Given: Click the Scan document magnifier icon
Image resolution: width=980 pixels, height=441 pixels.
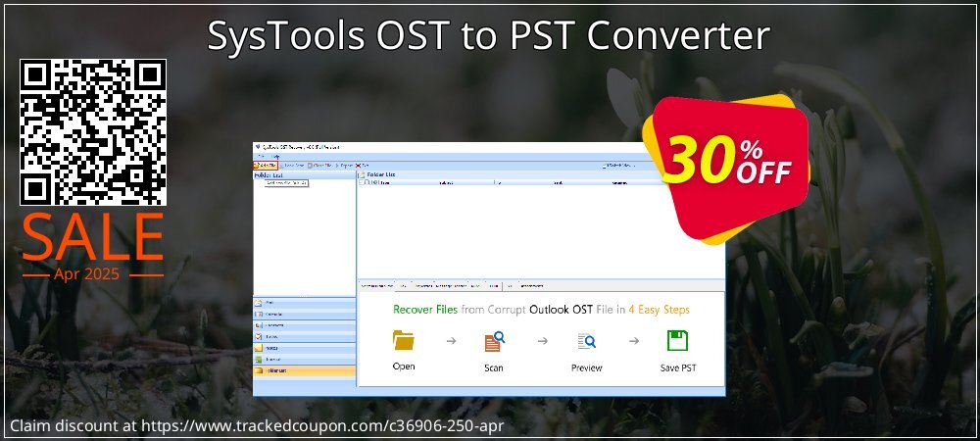Looking at the screenshot, I should pyautogui.click(x=494, y=341).
